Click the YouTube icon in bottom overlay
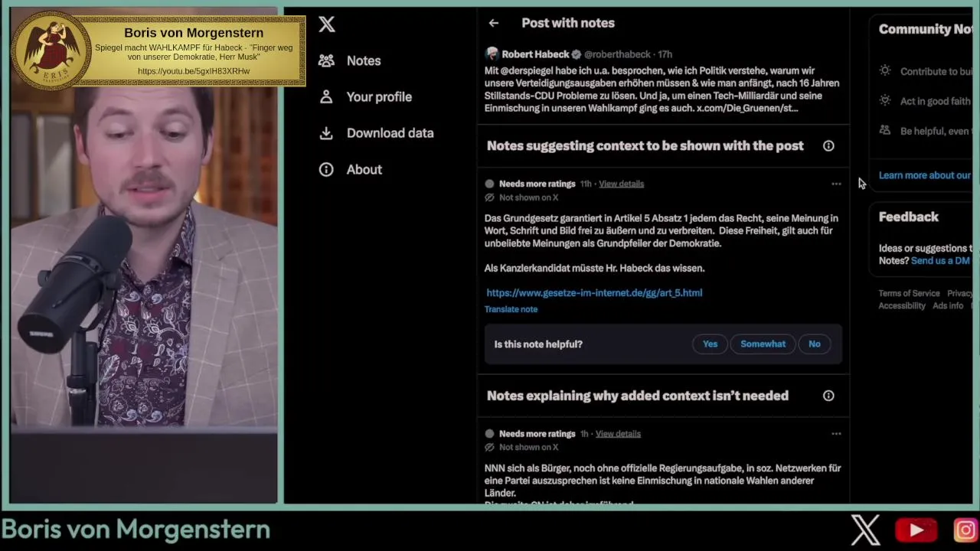Viewport: 980px width, 551px height. coord(916,530)
